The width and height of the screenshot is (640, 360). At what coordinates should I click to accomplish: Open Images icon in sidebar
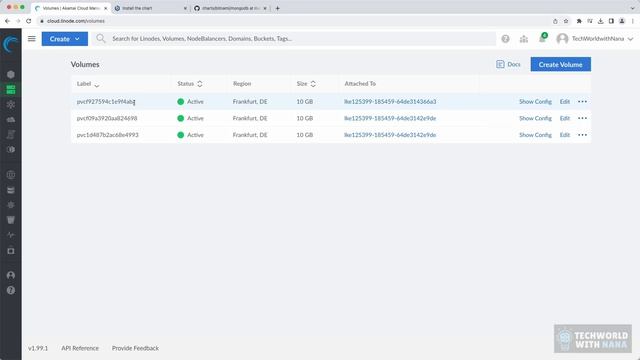coord(11,149)
